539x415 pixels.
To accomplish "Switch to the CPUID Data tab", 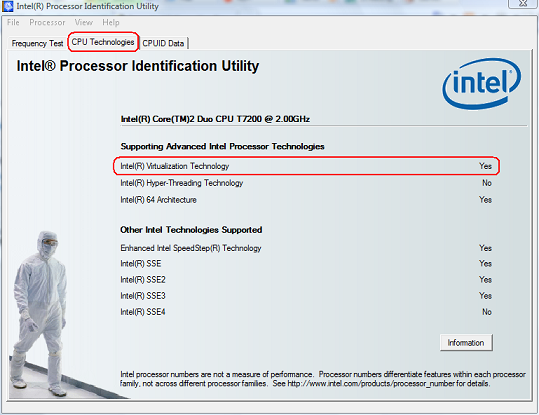I will click(x=163, y=43).
